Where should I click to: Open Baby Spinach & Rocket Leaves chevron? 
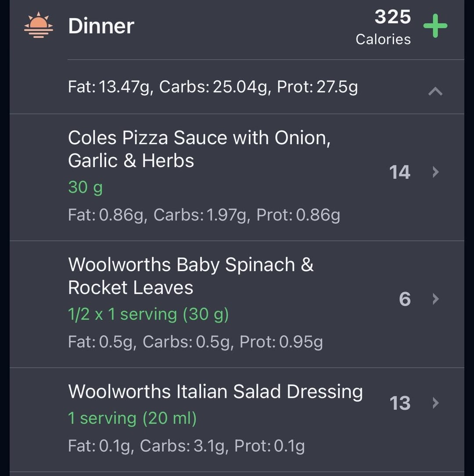(x=435, y=299)
